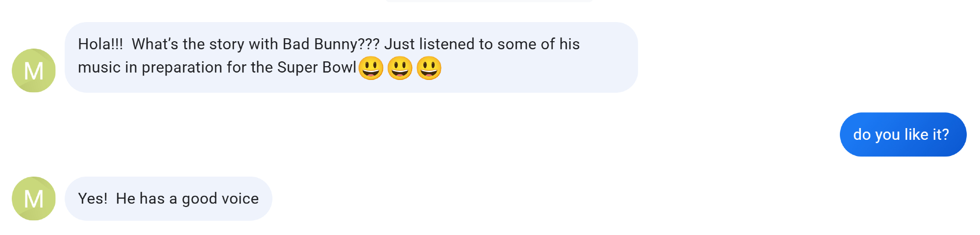Click the word "good" in the last reply
Screen dimensions: 980x235
click(199, 199)
